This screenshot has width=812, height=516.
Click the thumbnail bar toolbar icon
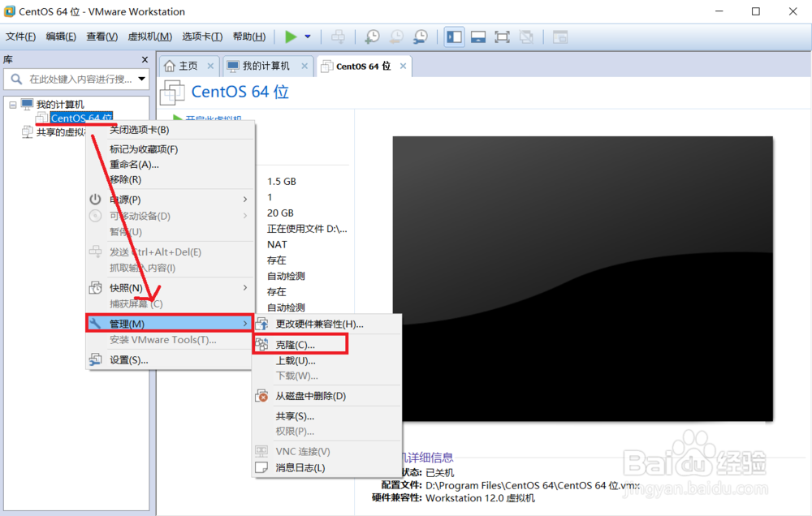pyautogui.click(x=478, y=37)
